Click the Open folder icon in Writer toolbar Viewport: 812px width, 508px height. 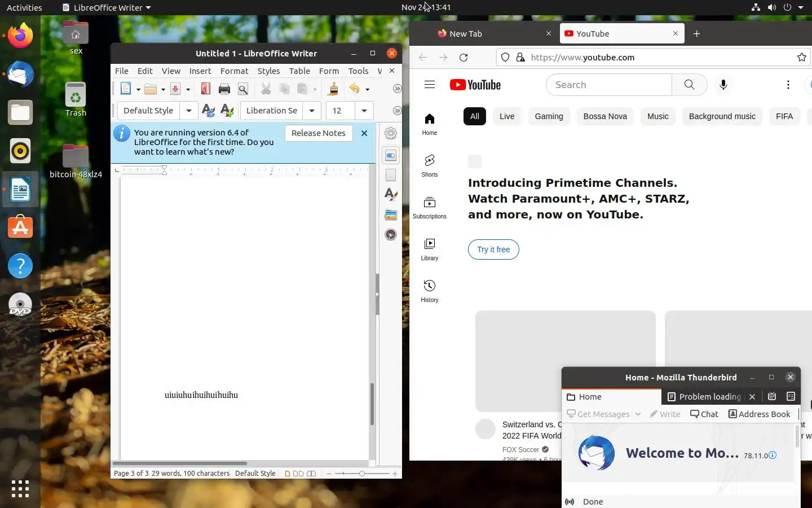(150, 89)
